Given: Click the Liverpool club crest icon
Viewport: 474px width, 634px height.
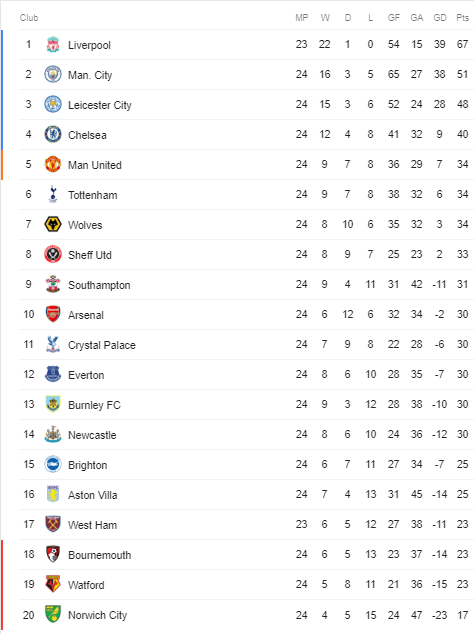Looking at the screenshot, I should (53, 44).
